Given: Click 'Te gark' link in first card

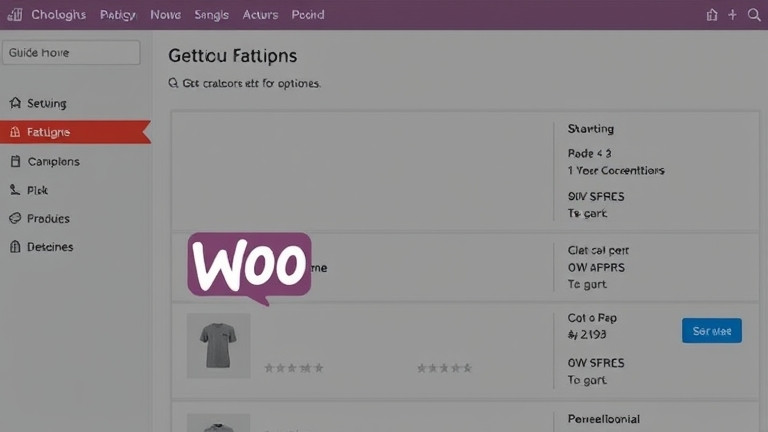Looking at the screenshot, I should coord(587,213).
